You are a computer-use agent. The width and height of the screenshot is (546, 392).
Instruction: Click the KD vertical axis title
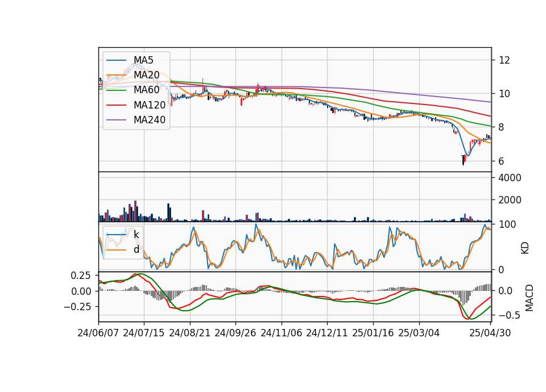point(525,248)
